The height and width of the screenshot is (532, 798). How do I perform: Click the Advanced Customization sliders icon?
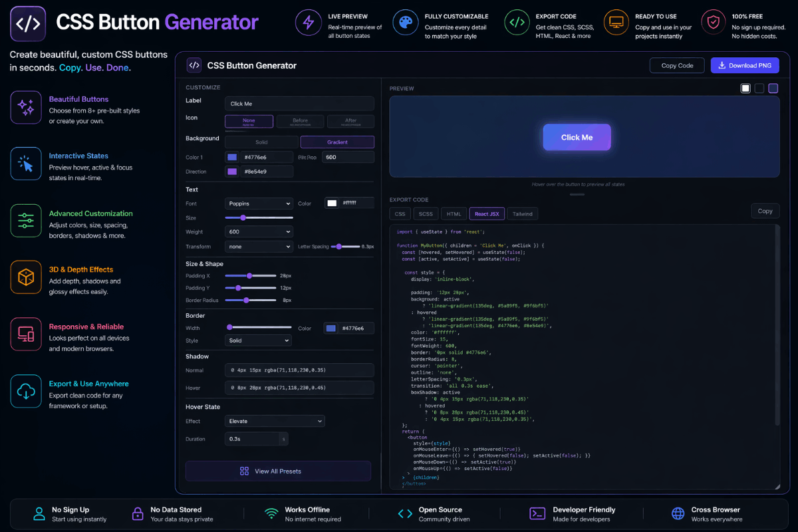pyautogui.click(x=26, y=221)
